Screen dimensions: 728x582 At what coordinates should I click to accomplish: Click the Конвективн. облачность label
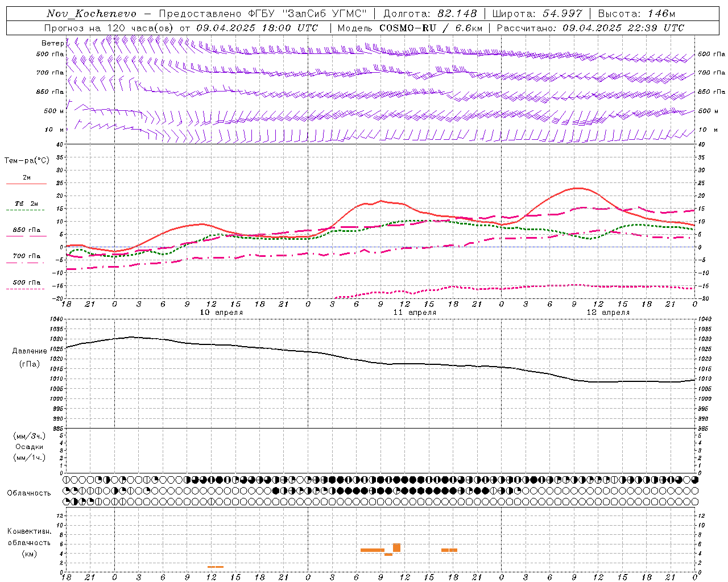(29, 537)
